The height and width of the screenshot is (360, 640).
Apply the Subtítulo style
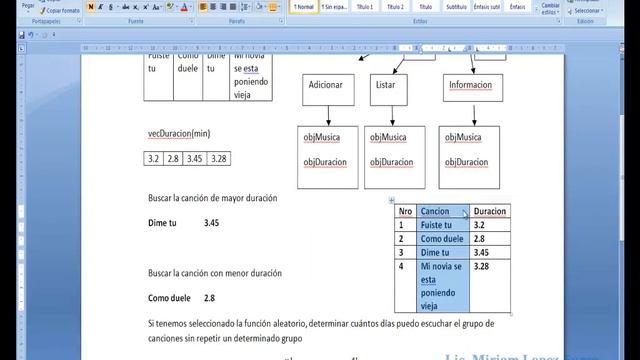(x=456, y=7)
